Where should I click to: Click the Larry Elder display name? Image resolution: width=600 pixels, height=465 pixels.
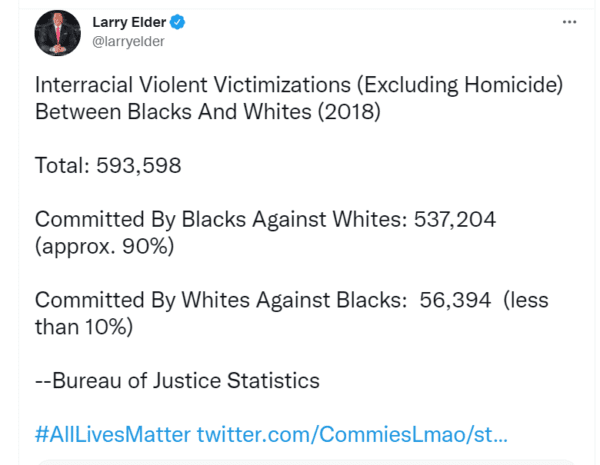pyautogui.click(x=129, y=22)
